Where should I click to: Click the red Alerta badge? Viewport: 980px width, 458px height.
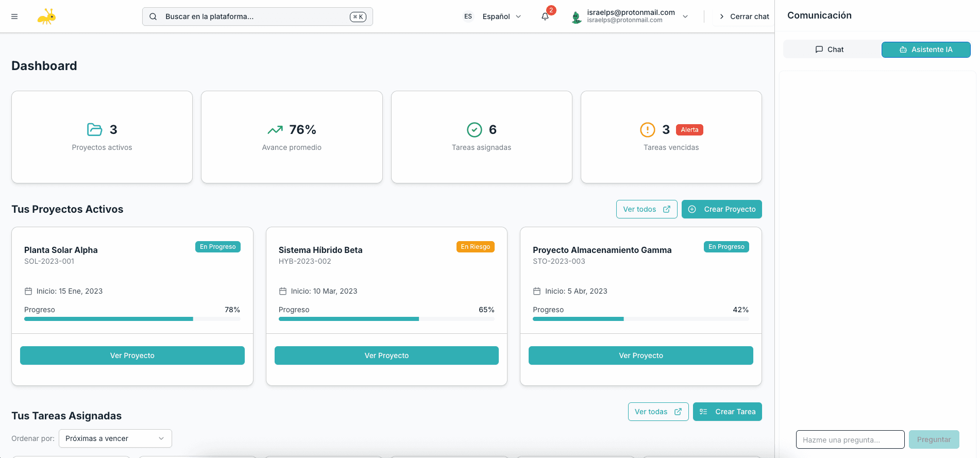689,130
